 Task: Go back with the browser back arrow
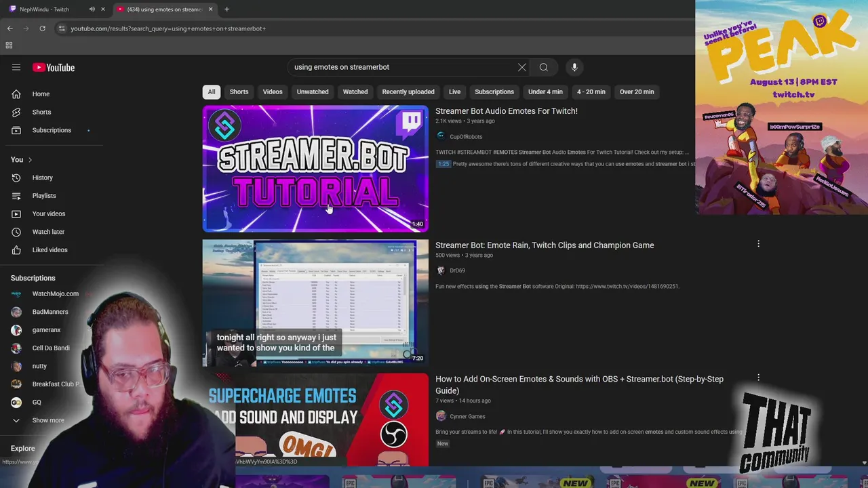(x=9, y=28)
